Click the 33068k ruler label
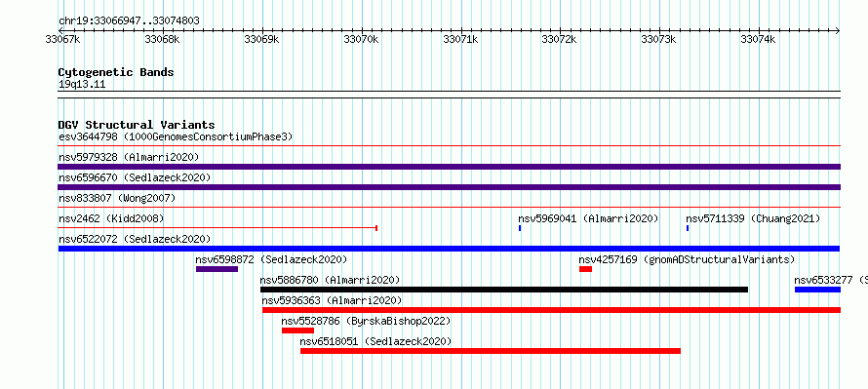Screen dimensions: 868x389 162,39
